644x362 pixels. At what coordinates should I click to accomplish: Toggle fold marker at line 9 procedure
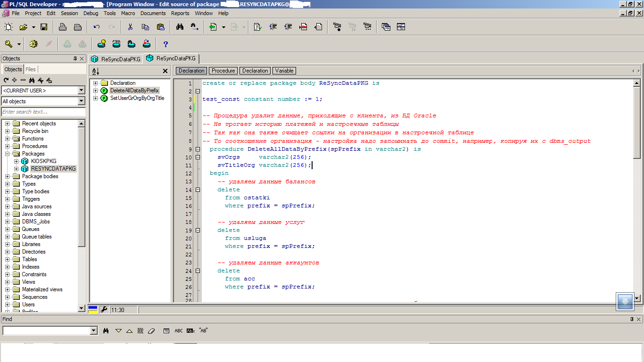pos(198,149)
